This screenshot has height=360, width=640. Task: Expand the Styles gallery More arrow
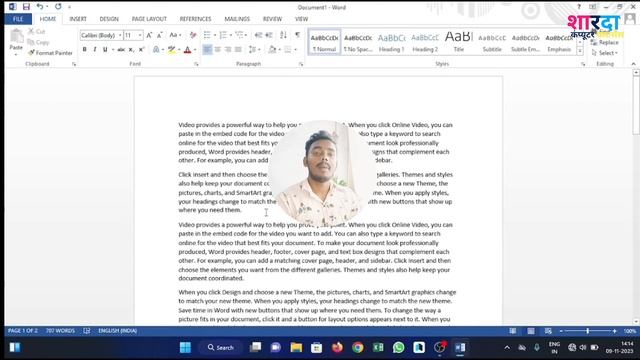580,51
